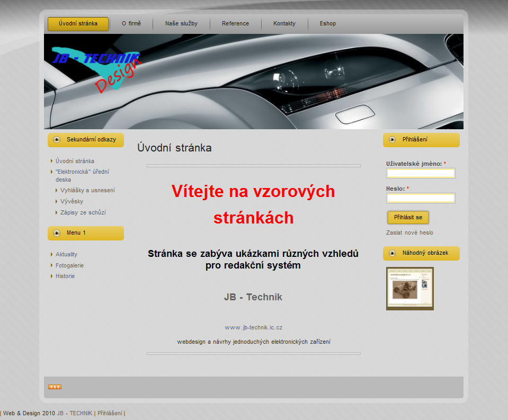This screenshot has width=508, height=420.
Task: Click the RSS feed icon in the footer
Action: [55, 387]
